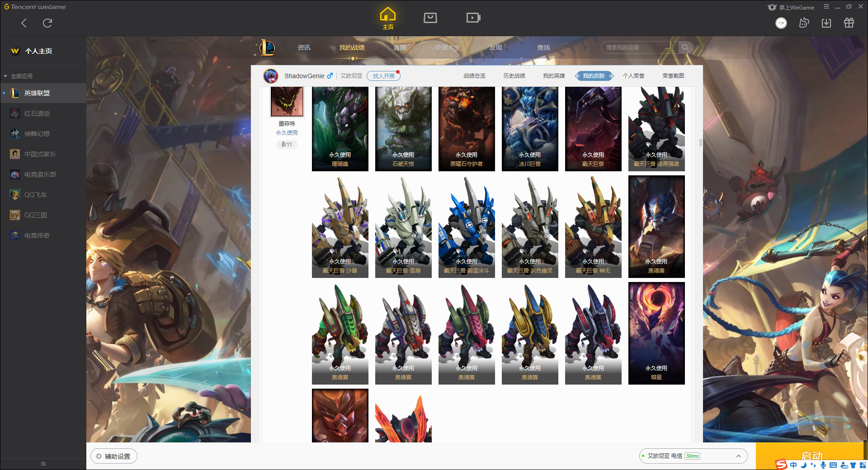Select QQ三国 in the sidebar

click(x=43, y=215)
